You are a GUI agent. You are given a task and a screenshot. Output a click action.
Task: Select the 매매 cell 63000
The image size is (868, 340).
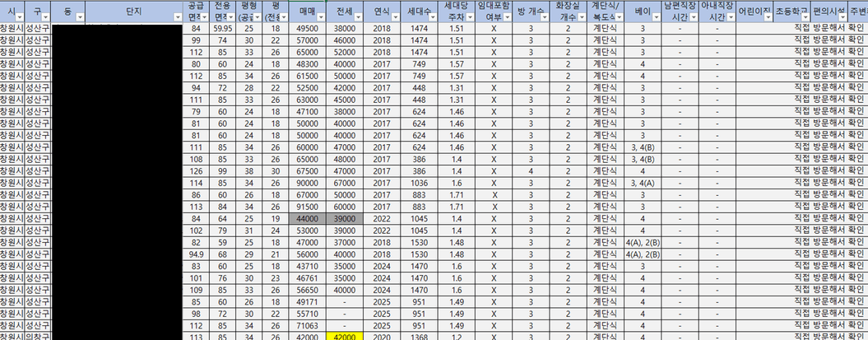click(x=308, y=100)
